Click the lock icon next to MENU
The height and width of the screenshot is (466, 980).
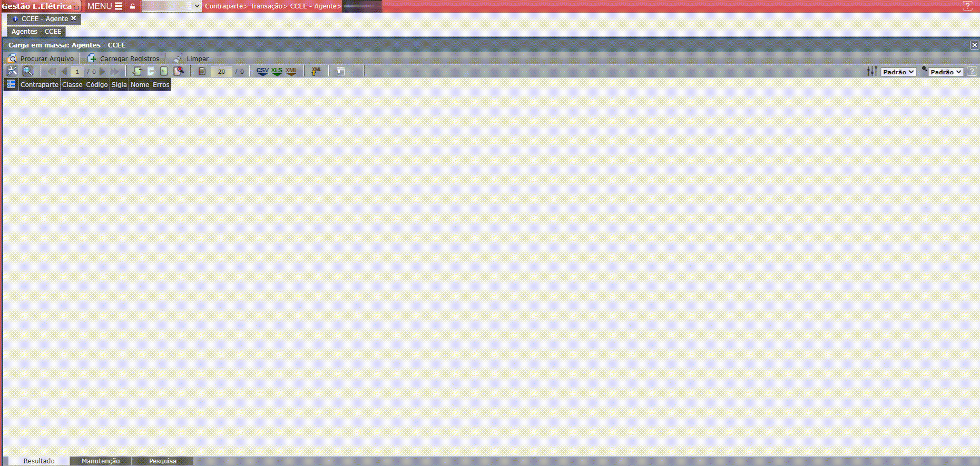point(133,6)
